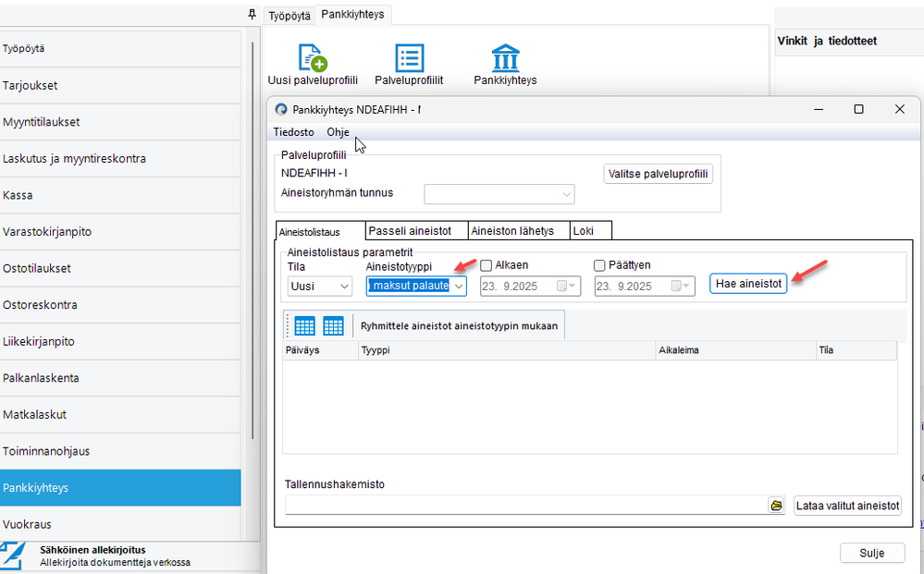
Task: Click the Hae aineistot button
Action: coord(748,284)
